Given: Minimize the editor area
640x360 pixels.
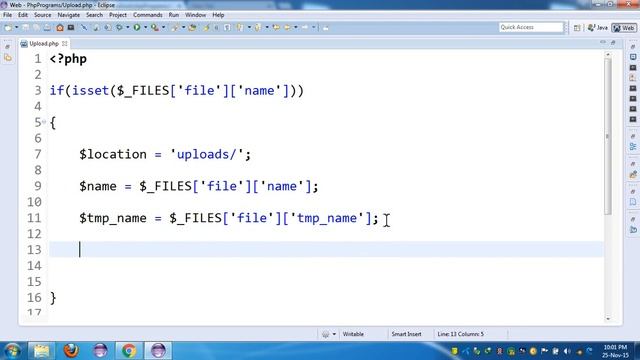Looking at the screenshot, I should 603,42.
